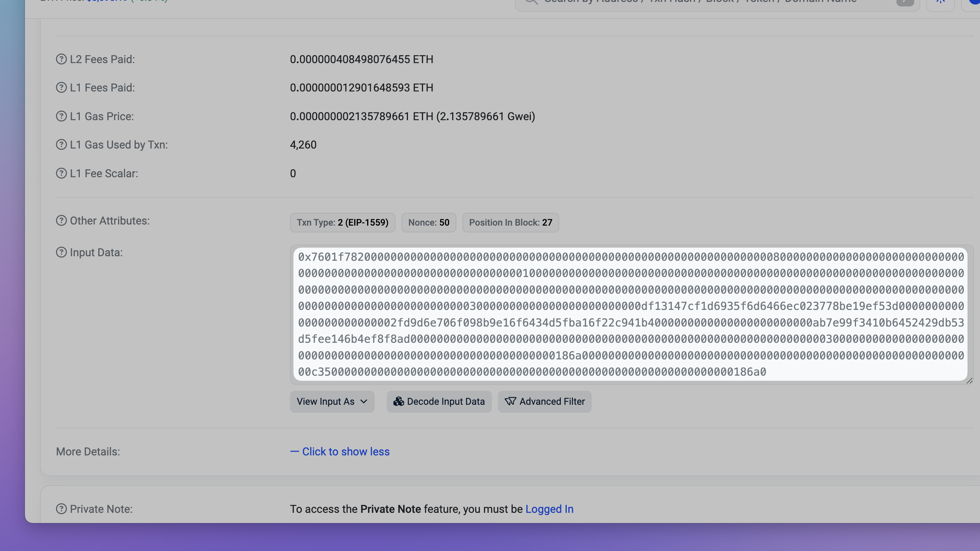Collapse details with Click to show less
The image size is (980, 551).
[340, 452]
